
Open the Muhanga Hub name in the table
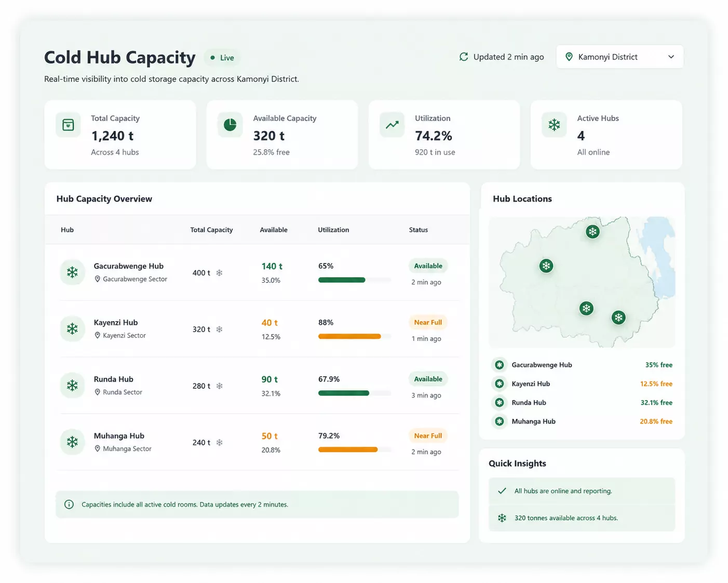point(119,436)
